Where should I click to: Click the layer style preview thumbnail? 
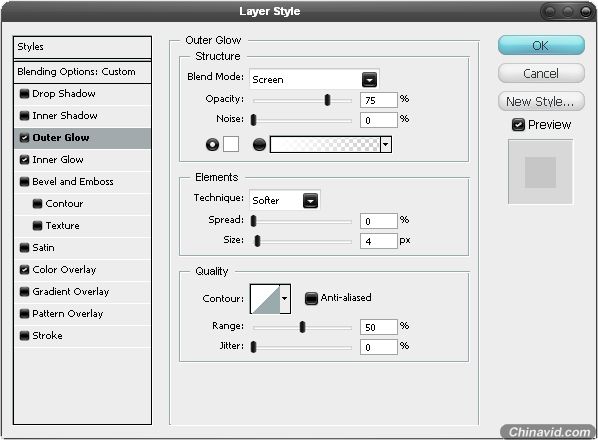pos(540,172)
